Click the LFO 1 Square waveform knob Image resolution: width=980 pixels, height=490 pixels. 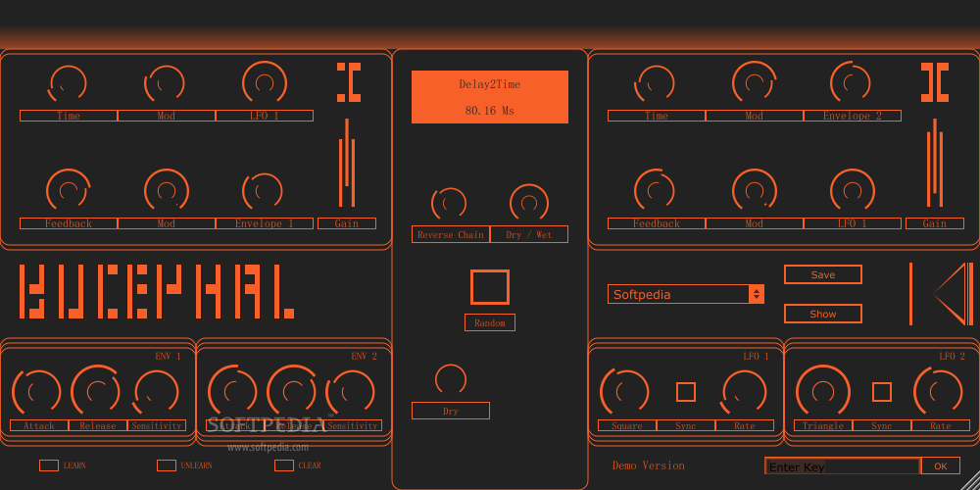coord(624,392)
